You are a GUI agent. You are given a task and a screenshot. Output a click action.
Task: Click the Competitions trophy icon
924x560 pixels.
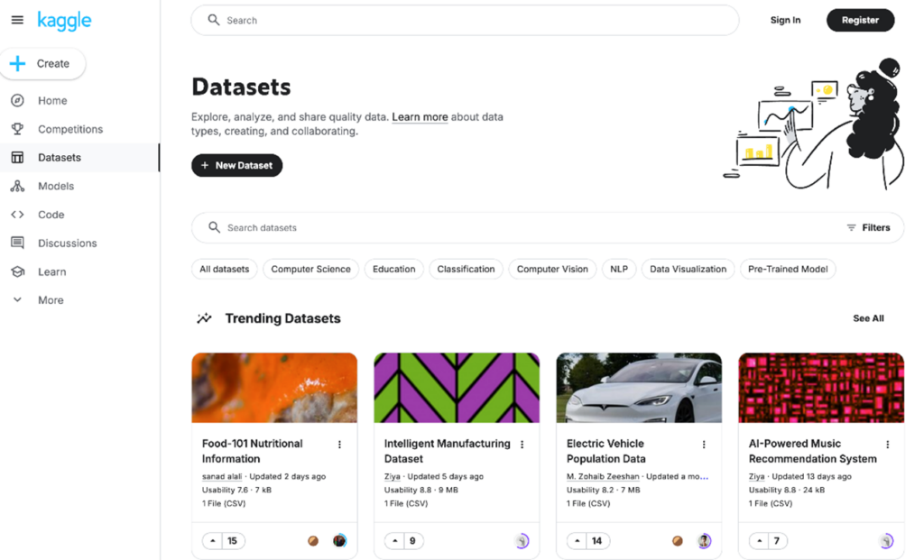(17, 129)
